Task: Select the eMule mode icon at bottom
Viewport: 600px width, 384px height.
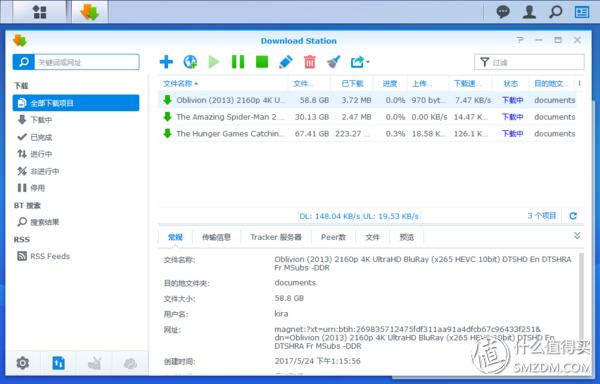Action: click(x=94, y=363)
